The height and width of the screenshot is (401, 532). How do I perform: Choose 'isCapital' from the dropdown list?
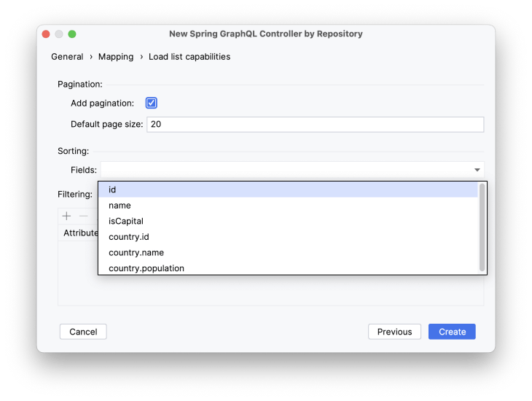pos(288,221)
